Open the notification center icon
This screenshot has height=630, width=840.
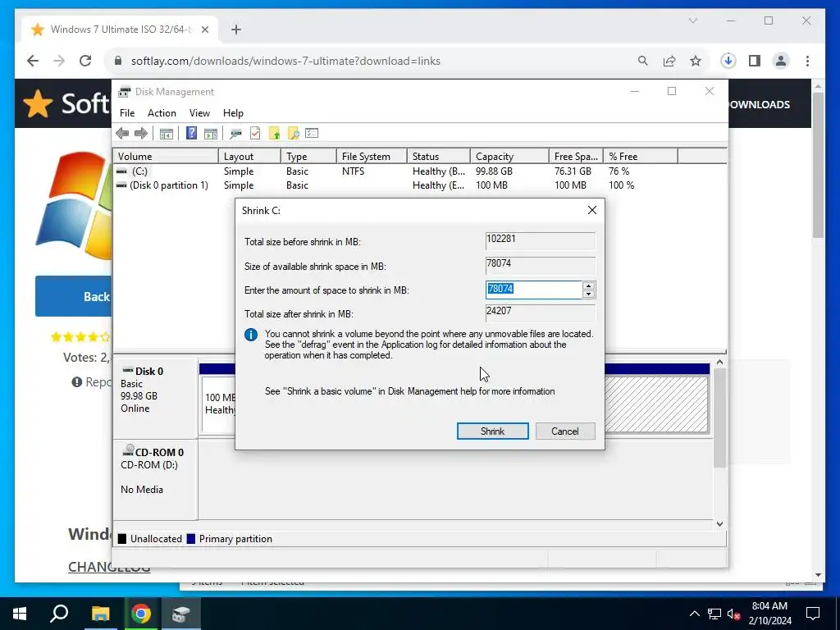(x=813, y=614)
